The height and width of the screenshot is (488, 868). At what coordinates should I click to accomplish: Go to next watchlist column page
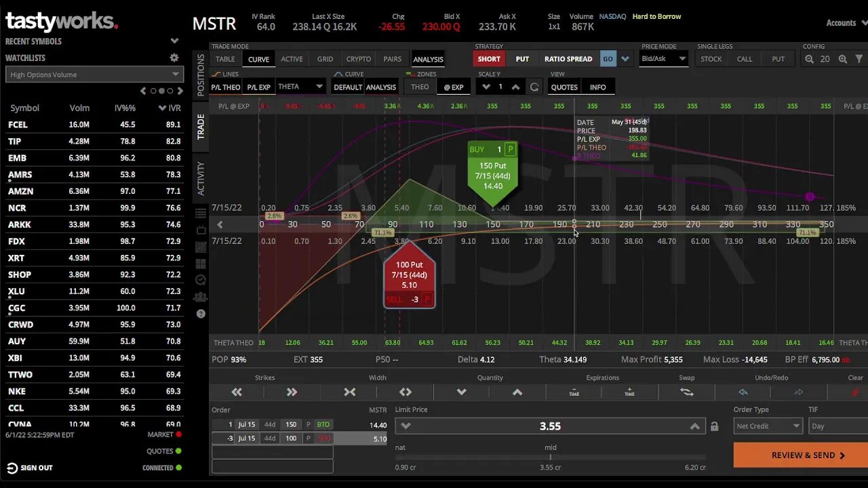pyautogui.click(x=180, y=91)
